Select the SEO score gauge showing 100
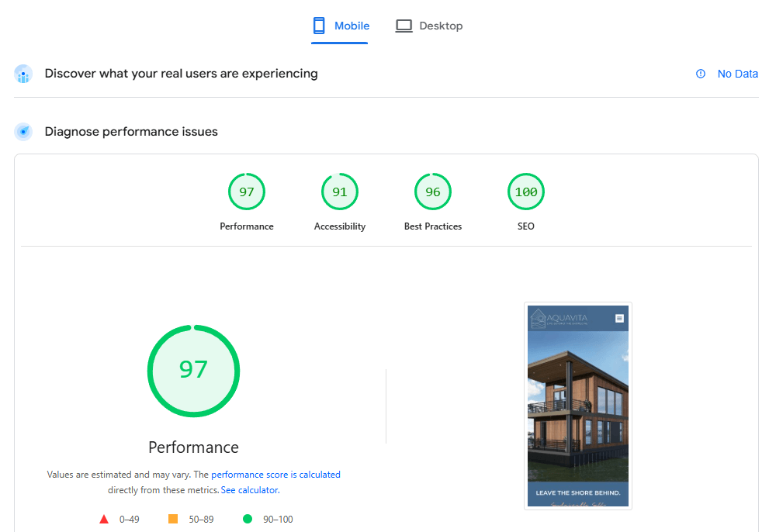Screen dimensions: 769x532 tap(525, 192)
